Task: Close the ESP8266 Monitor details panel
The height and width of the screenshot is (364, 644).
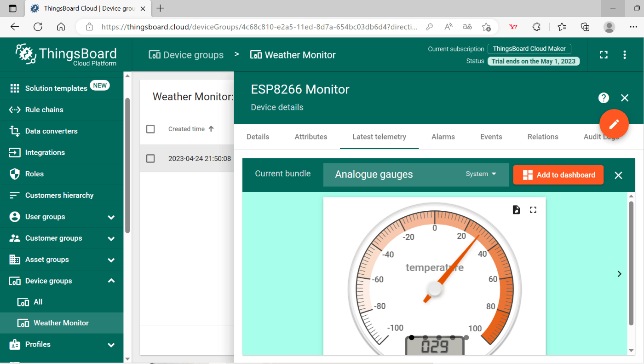Action: pos(624,98)
